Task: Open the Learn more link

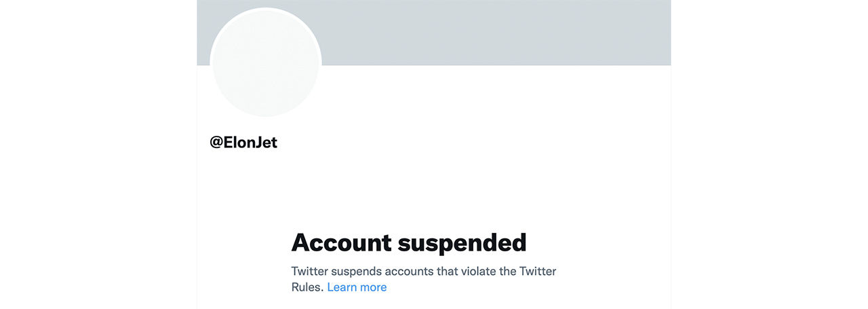Action: point(357,287)
